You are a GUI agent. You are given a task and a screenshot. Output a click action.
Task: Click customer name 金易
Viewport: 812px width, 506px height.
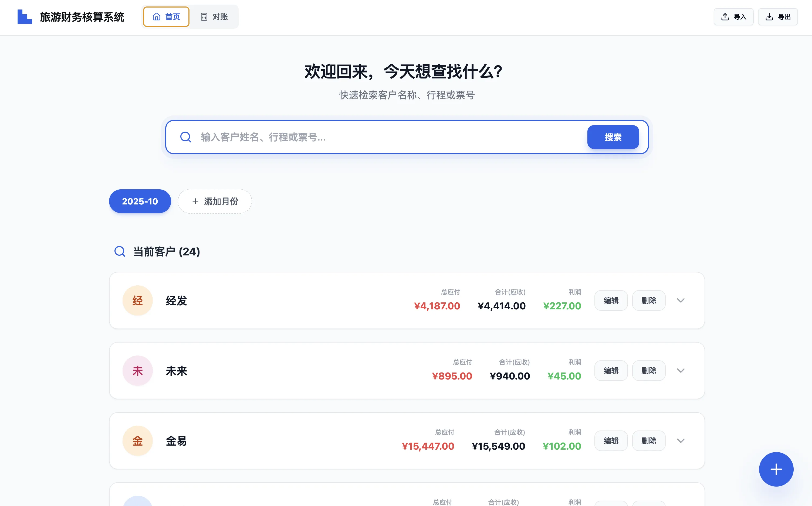177,441
